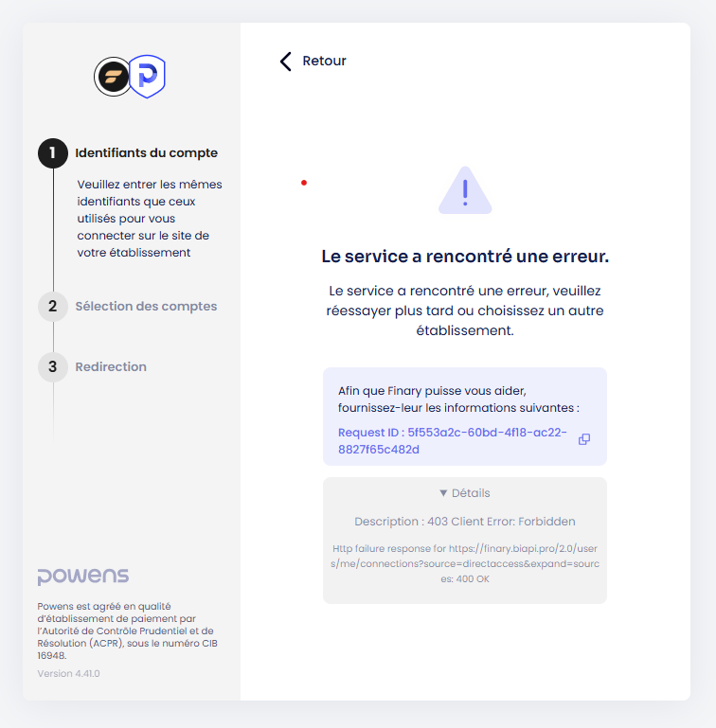Select the Redirection step label

pyautogui.click(x=111, y=366)
